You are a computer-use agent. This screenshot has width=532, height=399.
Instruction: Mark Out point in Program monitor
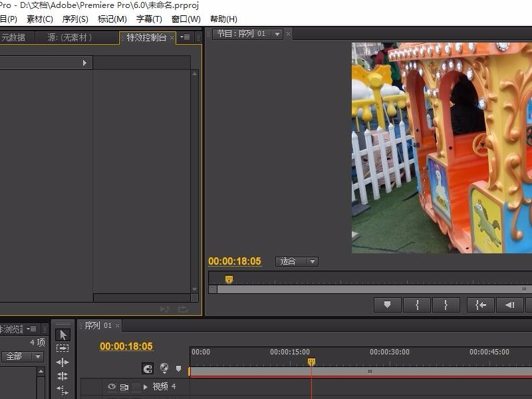coord(446,305)
